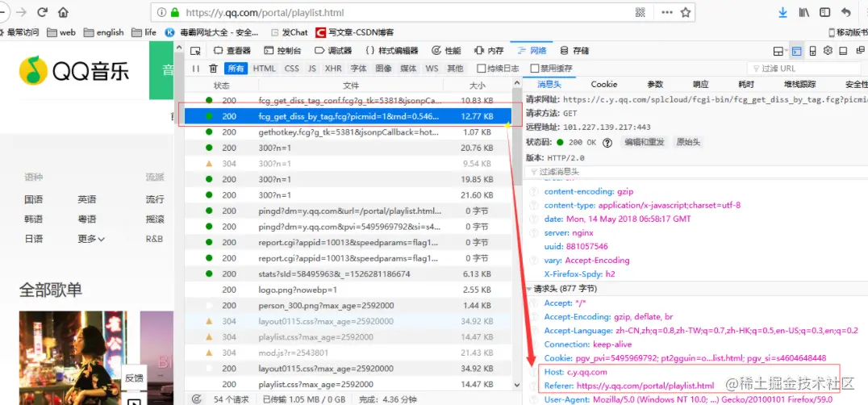The width and height of the screenshot is (868, 405).
Task: Filter requests by JS
Action: click(x=312, y=69)
